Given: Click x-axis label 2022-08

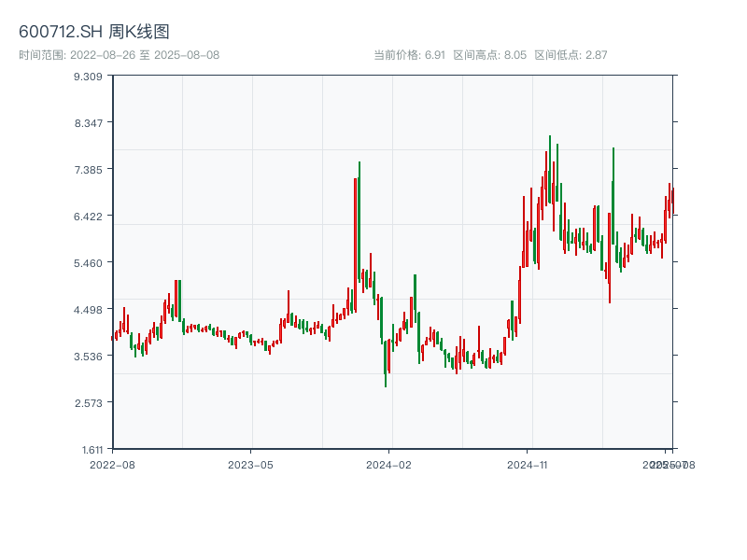Looking at the screenshot, I should tap(112, 465).
